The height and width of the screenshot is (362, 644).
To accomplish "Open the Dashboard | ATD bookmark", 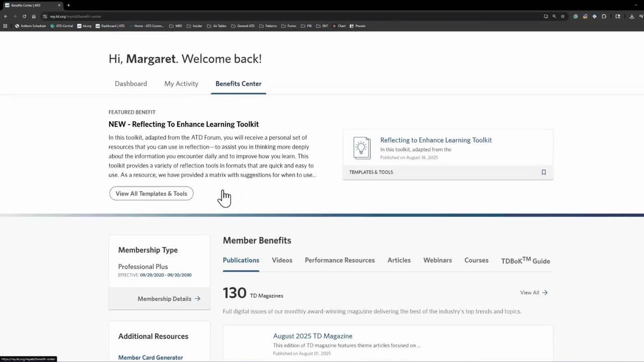I will pyautogui.click(x=110, y=26).
